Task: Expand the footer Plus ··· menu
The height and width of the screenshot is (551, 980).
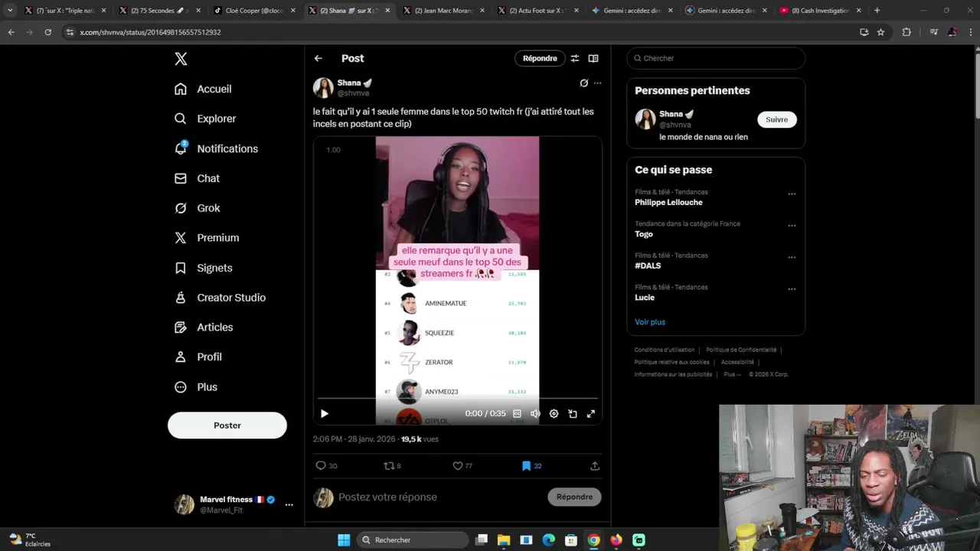Action: click(733, 374)
